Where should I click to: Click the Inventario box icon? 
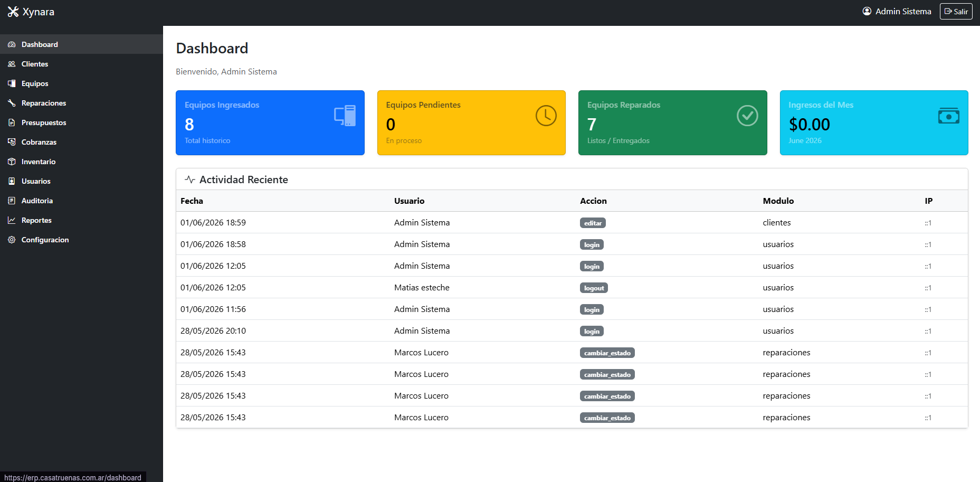click(12, 162)
